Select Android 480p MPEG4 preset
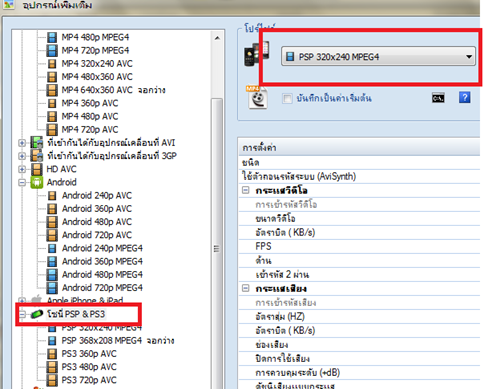Screen dimensions: 484x389 click(102, 274)
